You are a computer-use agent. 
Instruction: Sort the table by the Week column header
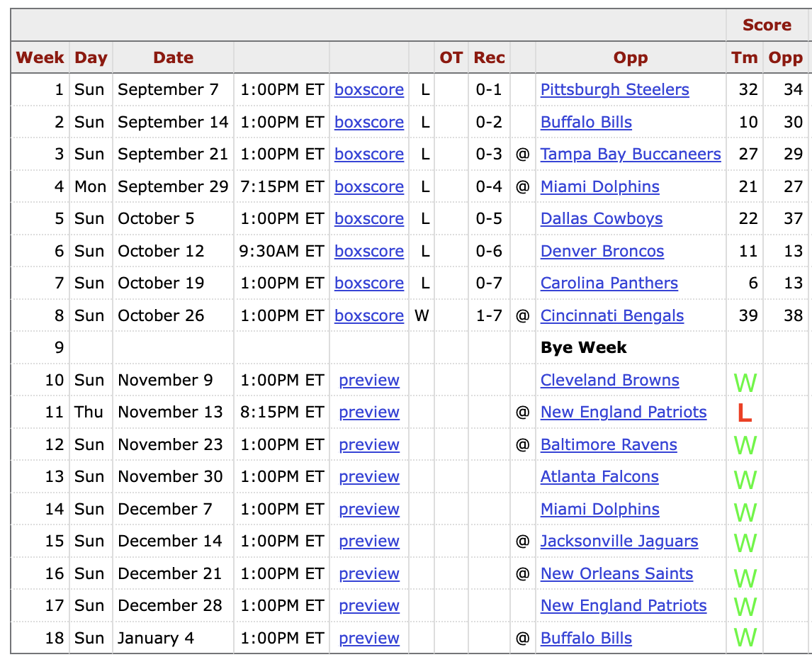pyautogui.click(x=40, y=58)
